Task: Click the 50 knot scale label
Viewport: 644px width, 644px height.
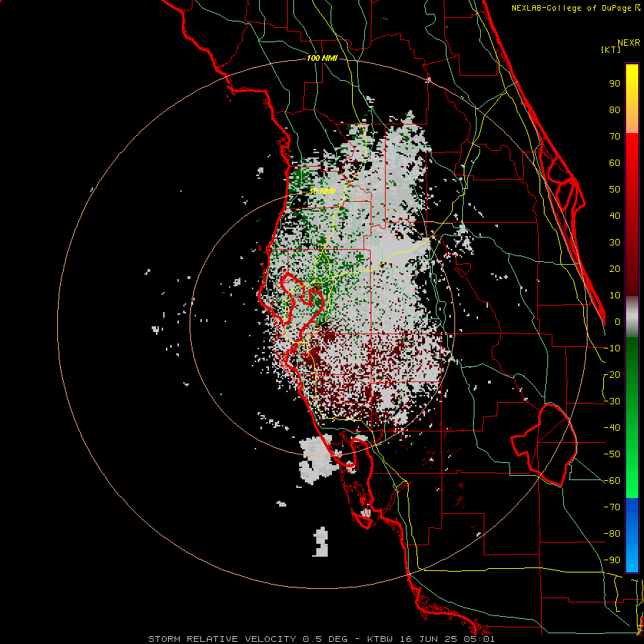Action: coord(615,190)
